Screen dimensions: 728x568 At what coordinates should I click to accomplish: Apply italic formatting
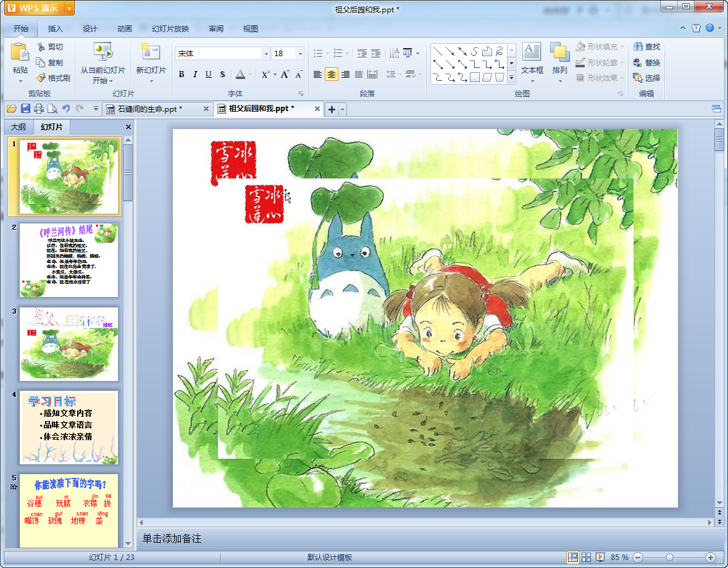(x=195, y=74)
